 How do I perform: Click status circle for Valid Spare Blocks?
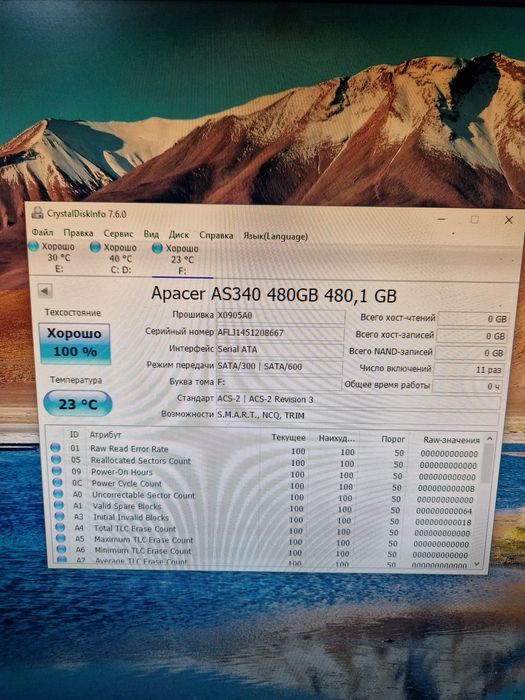click(x=58, y=505)
